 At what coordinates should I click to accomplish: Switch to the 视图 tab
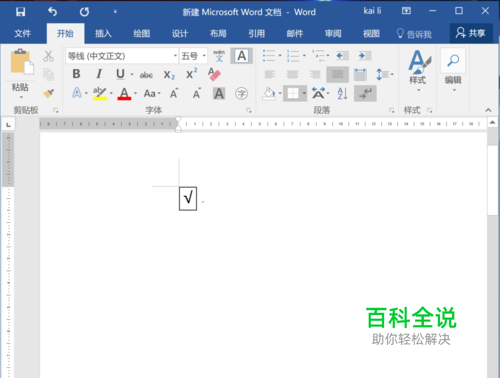pos(371,33)
